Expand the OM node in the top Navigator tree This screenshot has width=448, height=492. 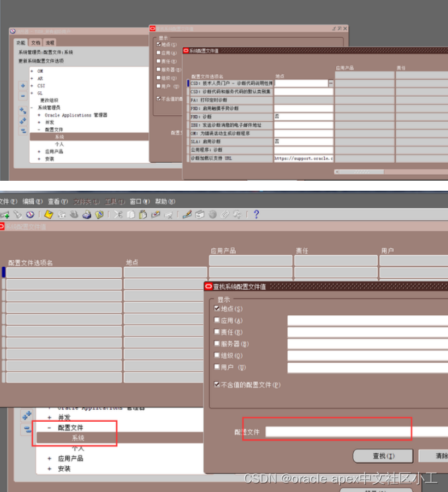click(x=32, y=72)
